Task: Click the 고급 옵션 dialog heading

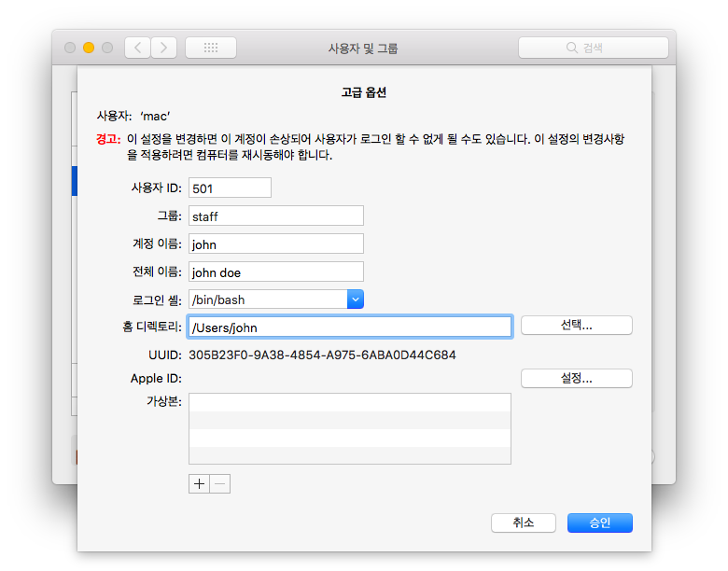Action: (x=364, y=92)
